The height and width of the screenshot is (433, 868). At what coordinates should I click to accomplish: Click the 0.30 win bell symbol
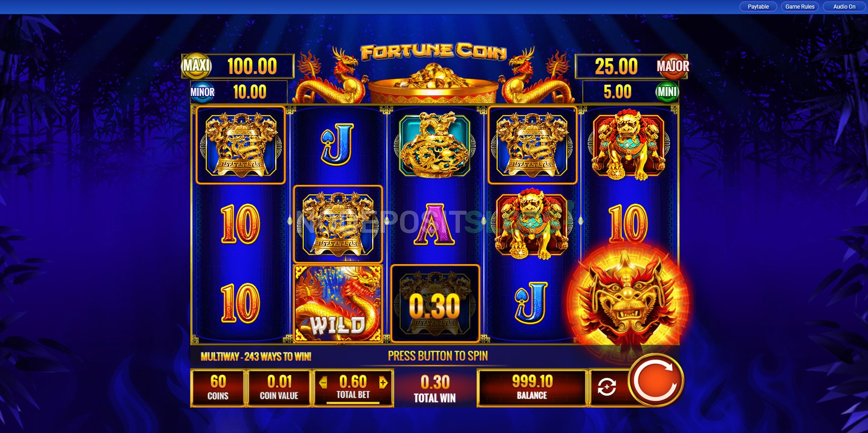tap(435, 303)
